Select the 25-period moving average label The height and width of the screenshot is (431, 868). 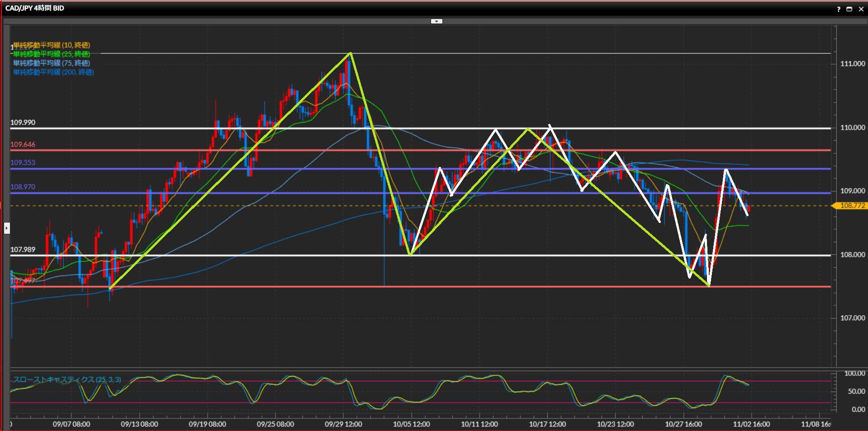pos(51,54)
